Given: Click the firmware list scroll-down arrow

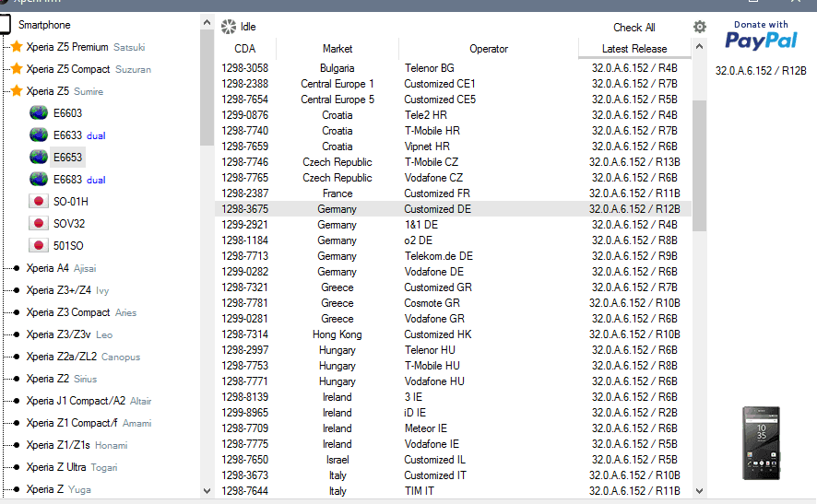Looking at the screenshot, I should [699, 490].
